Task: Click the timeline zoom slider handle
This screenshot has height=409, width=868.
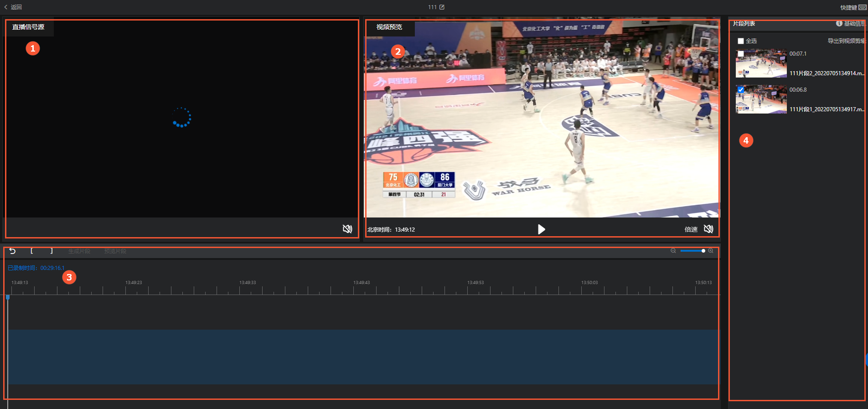Action: click(x=703, y=251)
